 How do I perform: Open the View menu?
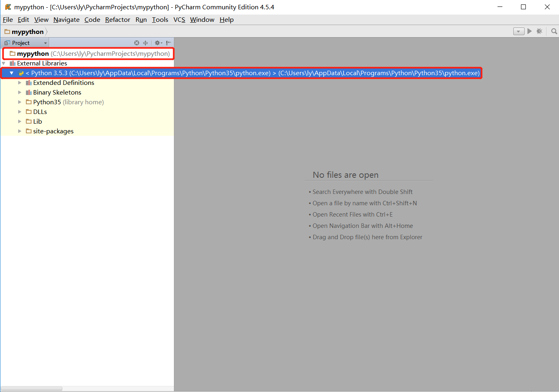coord(41,19)
